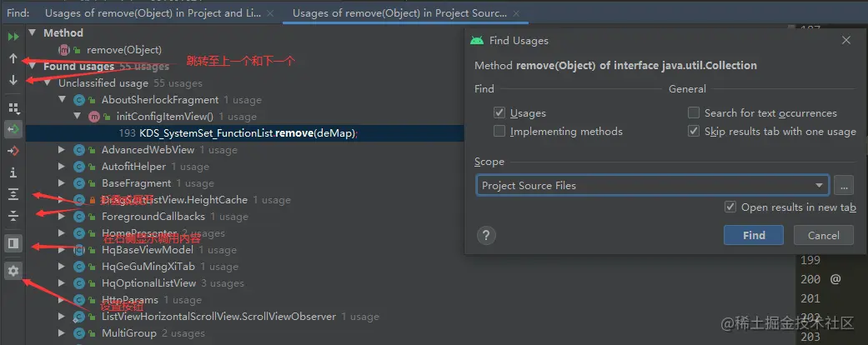Jump to previous occurrence with up arrow

13,58
